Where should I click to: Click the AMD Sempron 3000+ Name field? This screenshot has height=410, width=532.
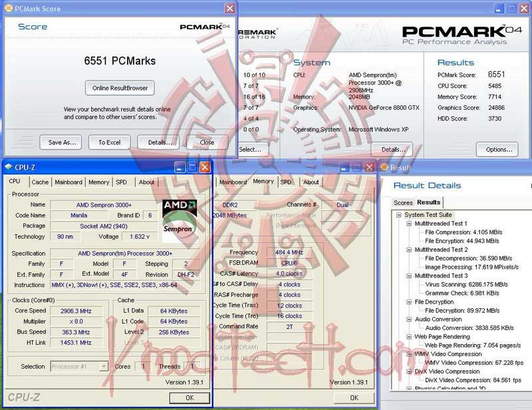pyautogui.click(x=104, y=205)
